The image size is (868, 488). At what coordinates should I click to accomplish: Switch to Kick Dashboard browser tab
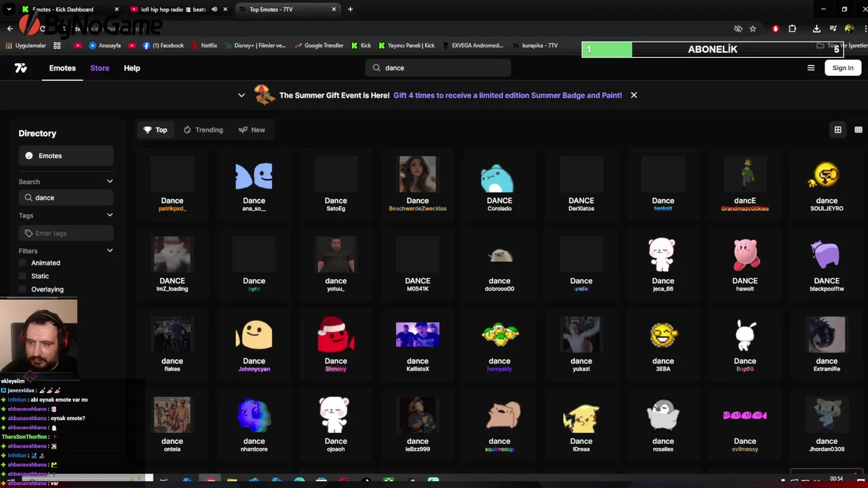70,9
